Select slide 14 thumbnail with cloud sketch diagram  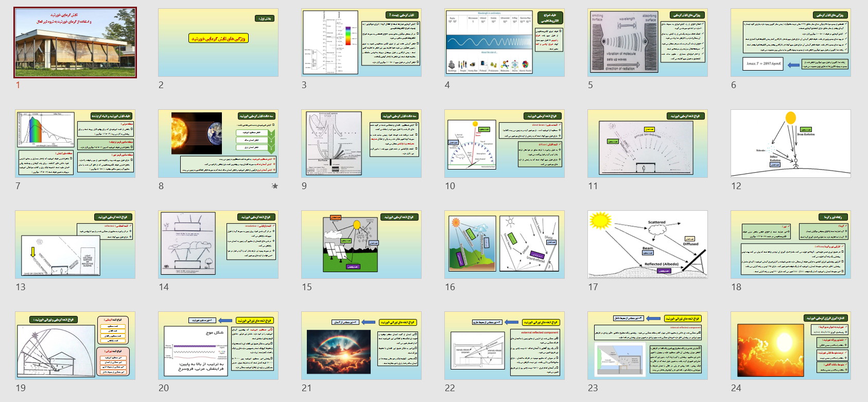[218, 244]
